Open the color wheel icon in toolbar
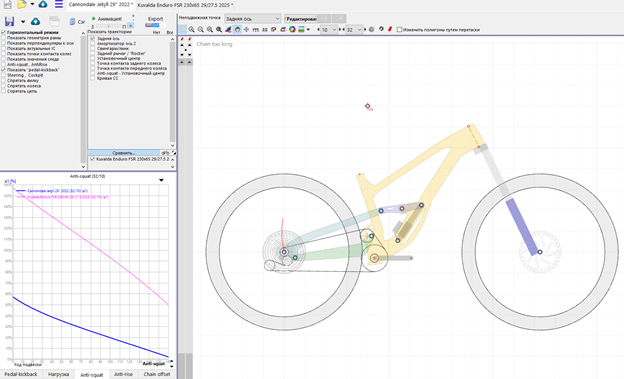The height and width of the screenshot is (379, 624). click(292, 29)
